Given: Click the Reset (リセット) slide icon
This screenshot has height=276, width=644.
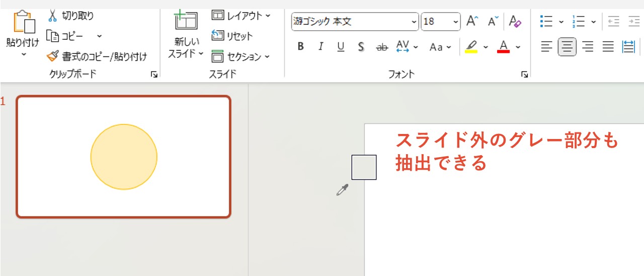Looking at the screenshot, I should click(217, 36).
